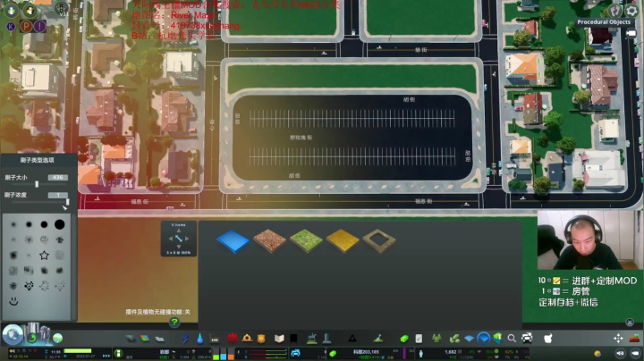Open the Roads build menu
Screen dimensions: 644x361
click(x=131, y=339)
